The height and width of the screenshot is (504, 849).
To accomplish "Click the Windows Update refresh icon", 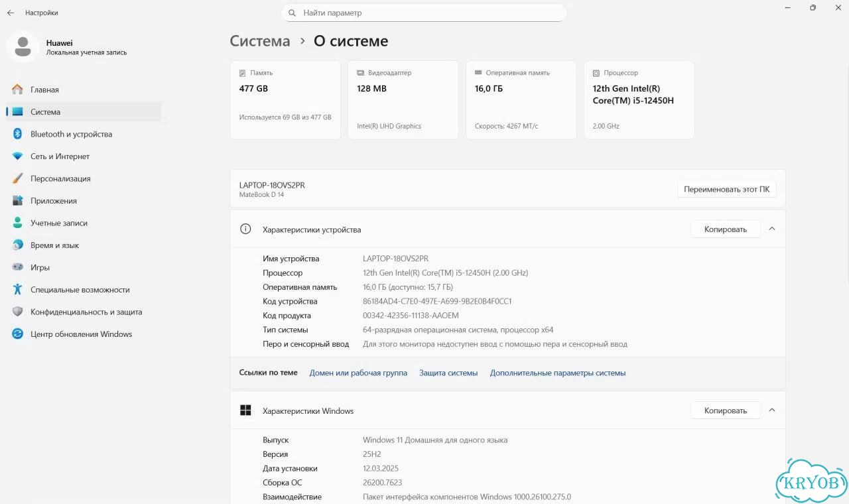I will coord(18,334).
